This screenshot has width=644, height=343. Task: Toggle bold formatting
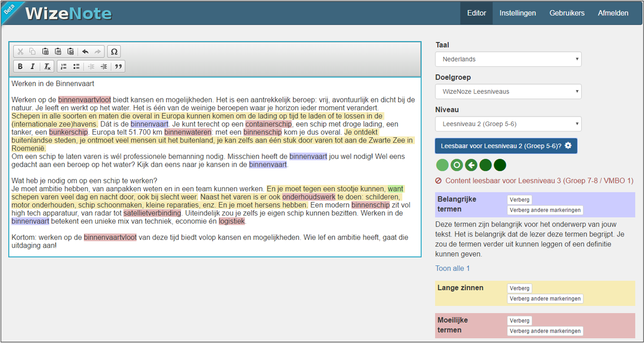coord(20,66)
